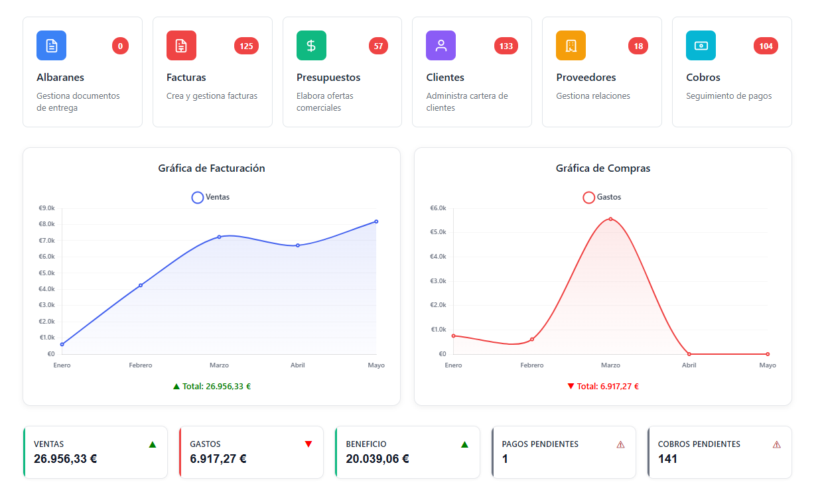Viewport: 822px width, 504px height.
Task: Click warning icon in Pagos Pendientes card
Action: click(621, 444)
